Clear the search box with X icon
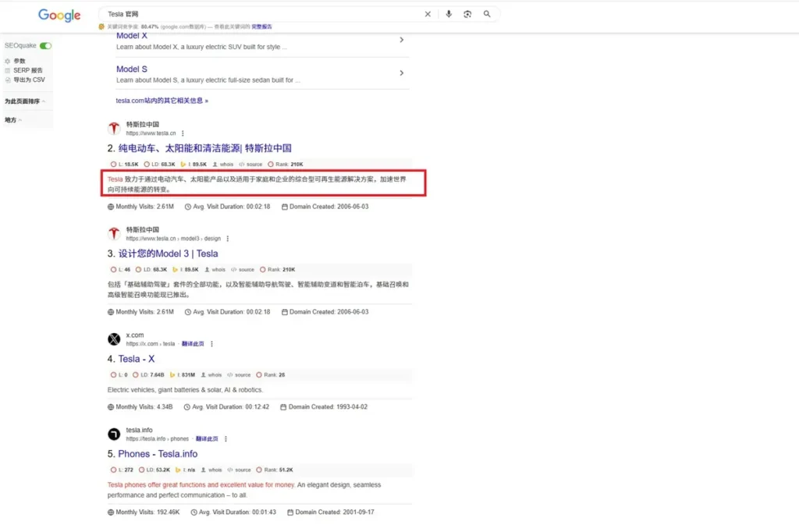 tap(428, 14)
